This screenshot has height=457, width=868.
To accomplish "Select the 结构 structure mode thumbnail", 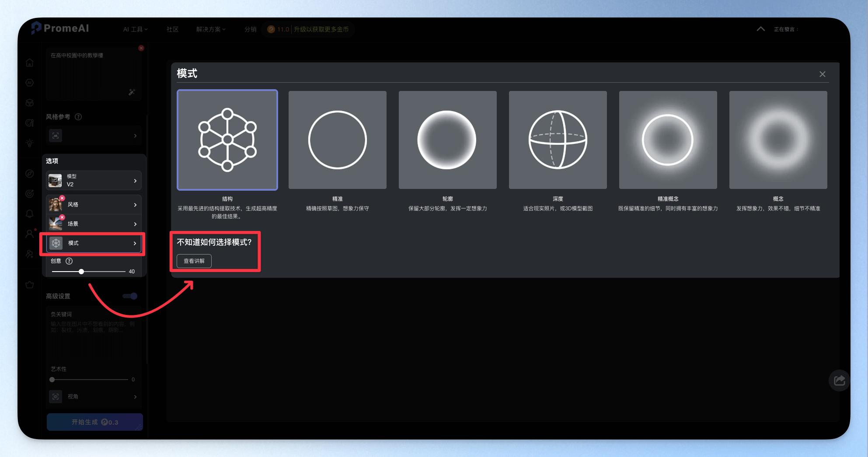I will pos(227,140).
